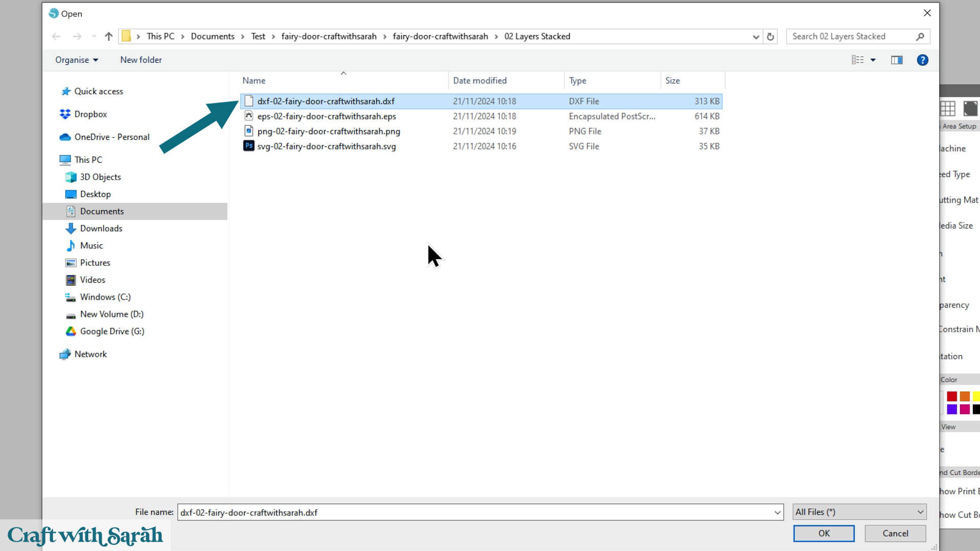
Task: Click the File name input field
Action: click(475, 512)
